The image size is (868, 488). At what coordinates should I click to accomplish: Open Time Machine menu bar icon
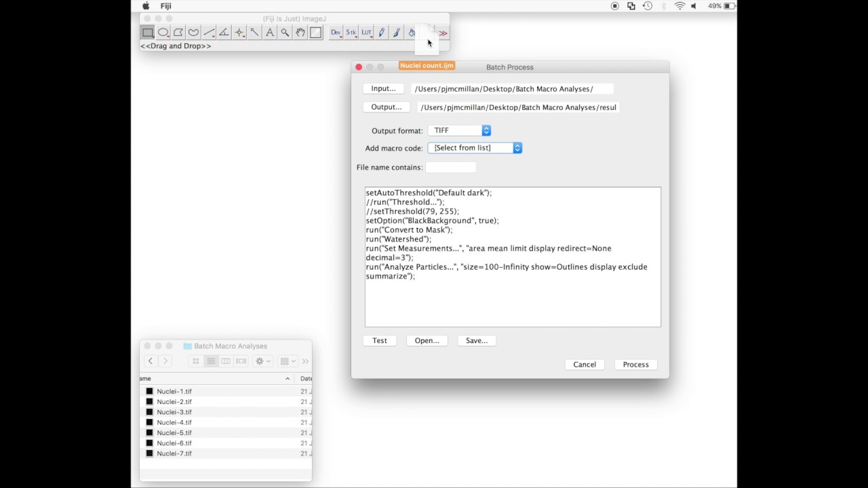[x=648, y=6]
